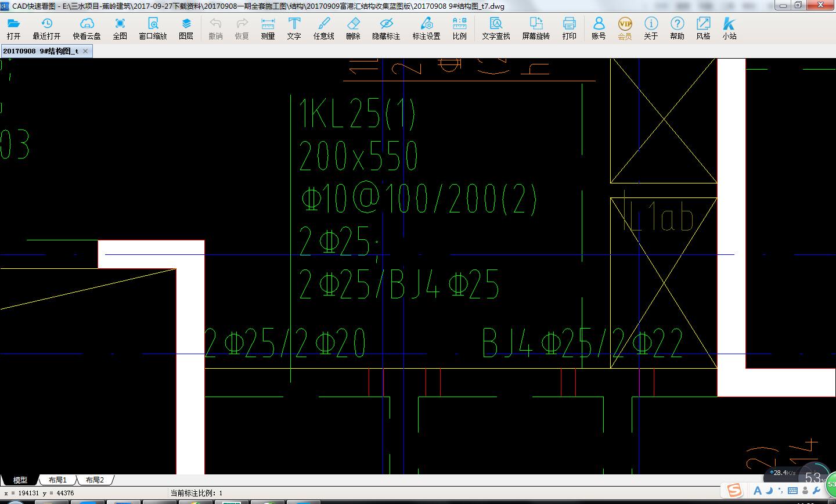
Task: Open Sogou user account icon
Action: point(805,491)
